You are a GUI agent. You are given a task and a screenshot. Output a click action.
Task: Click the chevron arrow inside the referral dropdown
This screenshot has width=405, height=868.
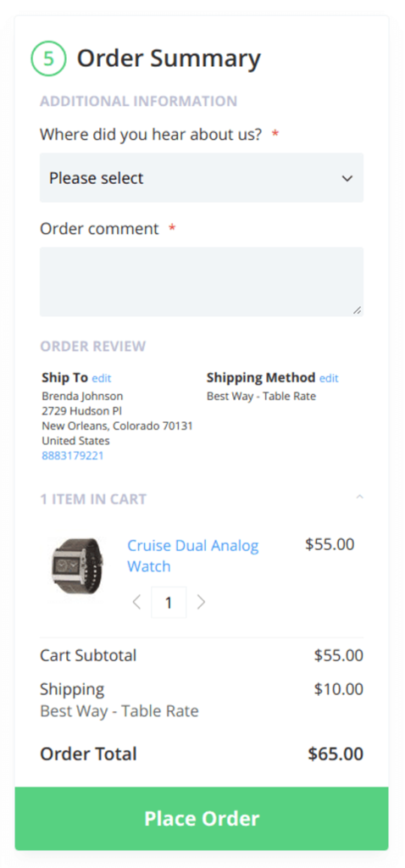click(347, 178)
